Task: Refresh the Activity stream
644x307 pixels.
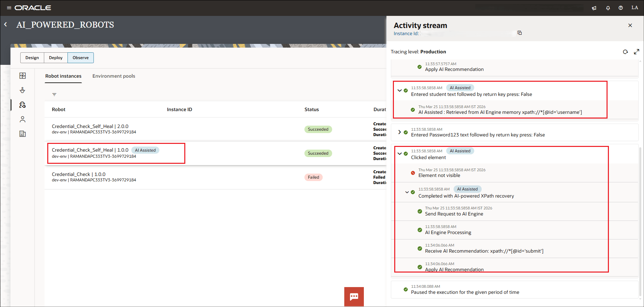Action: click(625, 52)
